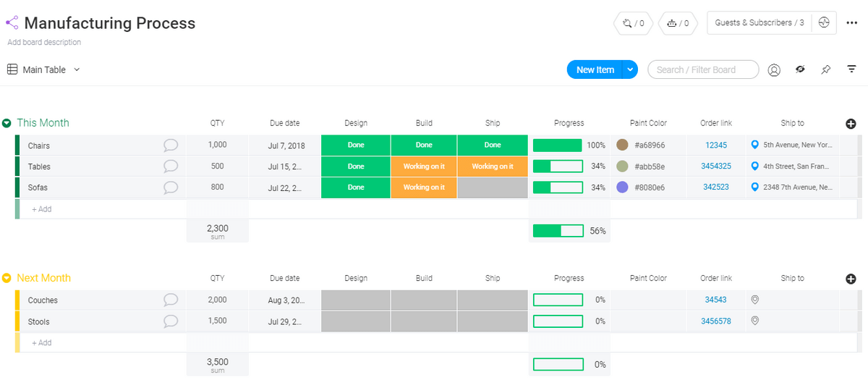Add a column to This Month group
This screenshot has width=868, height=380.
click(x=851, y=124)
